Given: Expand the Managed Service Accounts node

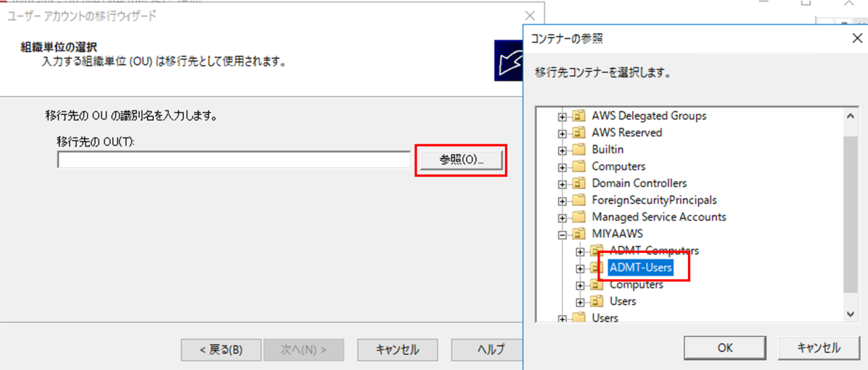Looking at the screenshot, I should [562, 217].
